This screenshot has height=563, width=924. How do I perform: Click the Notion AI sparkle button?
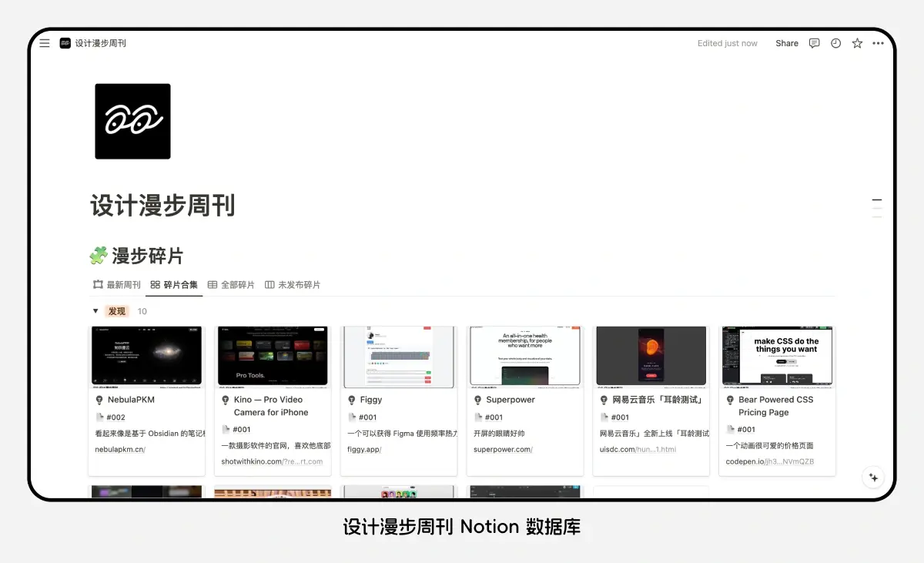873,477
